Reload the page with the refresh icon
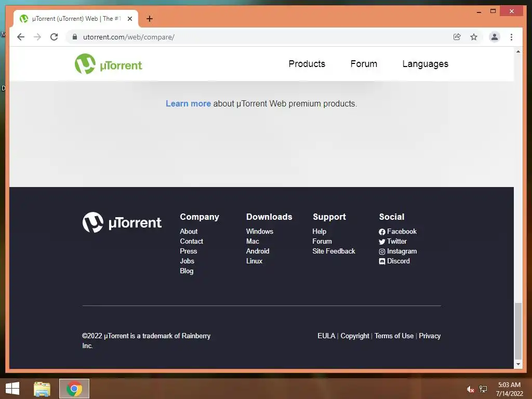532x399 pixels. [x=54, y=37]
